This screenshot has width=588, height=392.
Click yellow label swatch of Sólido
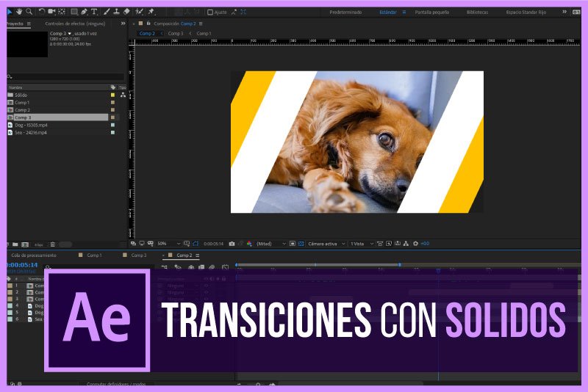tap(112, 95)
